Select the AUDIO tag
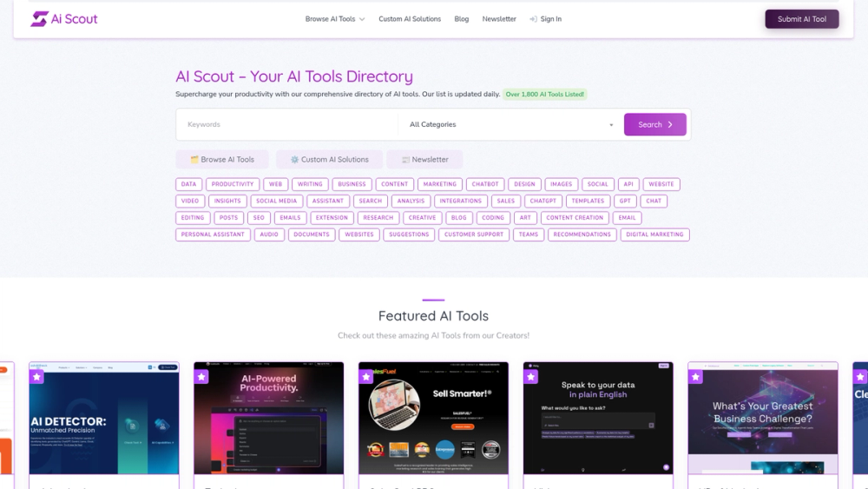Viewport: 868px width, 489px height. [x=269, y=235]
